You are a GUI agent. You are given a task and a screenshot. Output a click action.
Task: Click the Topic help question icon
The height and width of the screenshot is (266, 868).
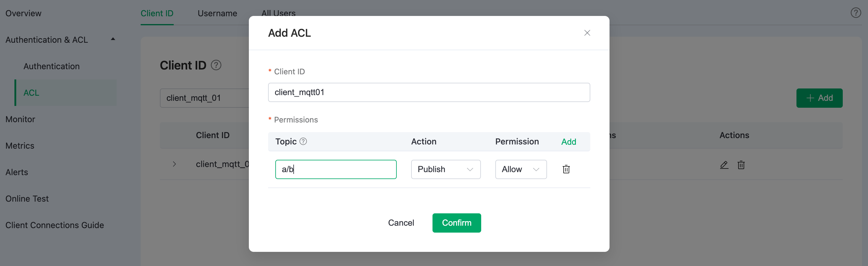(x=303, y=141)
